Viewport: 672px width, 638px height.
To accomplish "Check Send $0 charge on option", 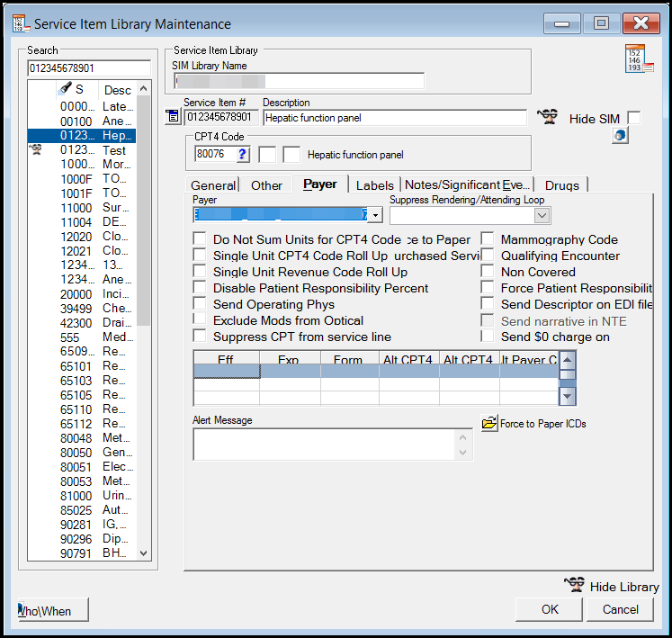I will [x=488, y=336].
